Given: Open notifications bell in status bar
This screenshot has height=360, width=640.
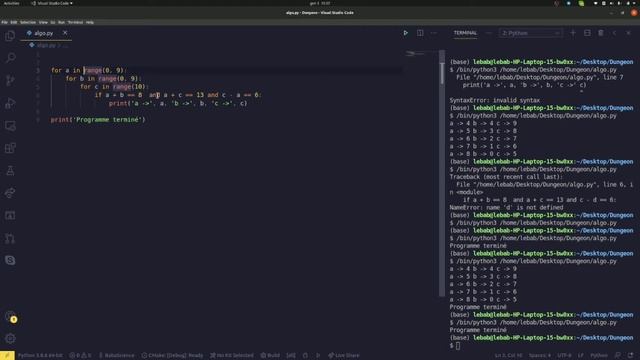Looking at the screenshot, I should click(631, 356).
